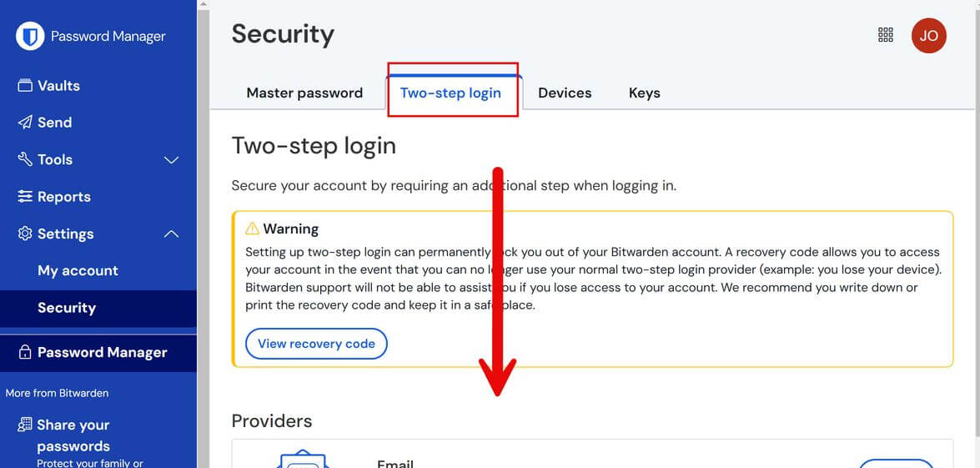The image size is (980, 468).
Task: Go to the Keys tab
Action: tap(645, 93)
